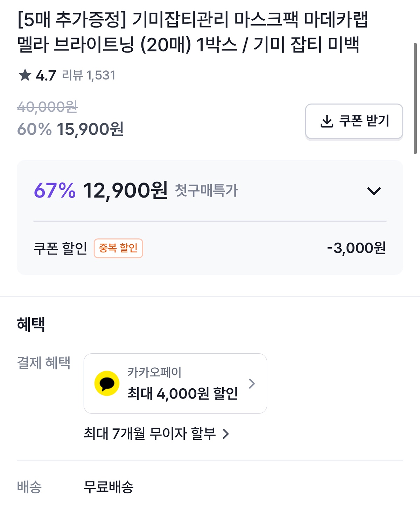The width and height of the screenshot is (420, 513).
Task: Tap the 혜택 section heading
Action: coord(31,324)
